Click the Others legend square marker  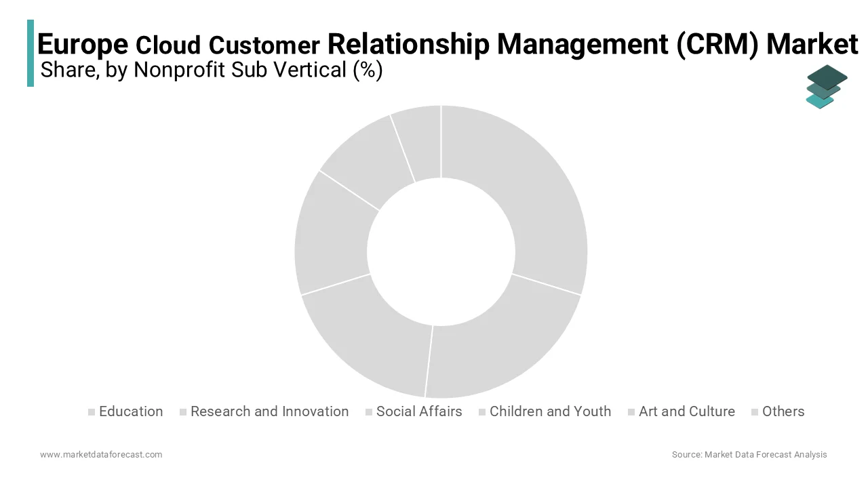coord(755,412)
